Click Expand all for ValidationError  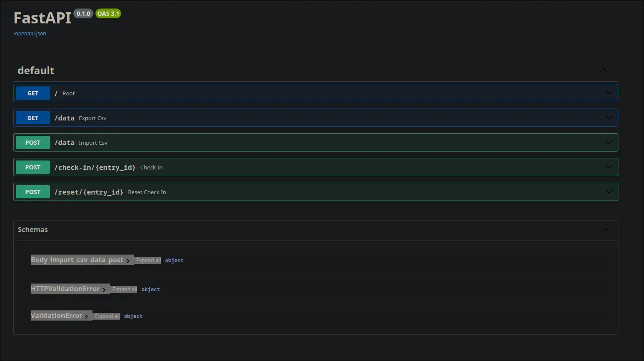107,316
